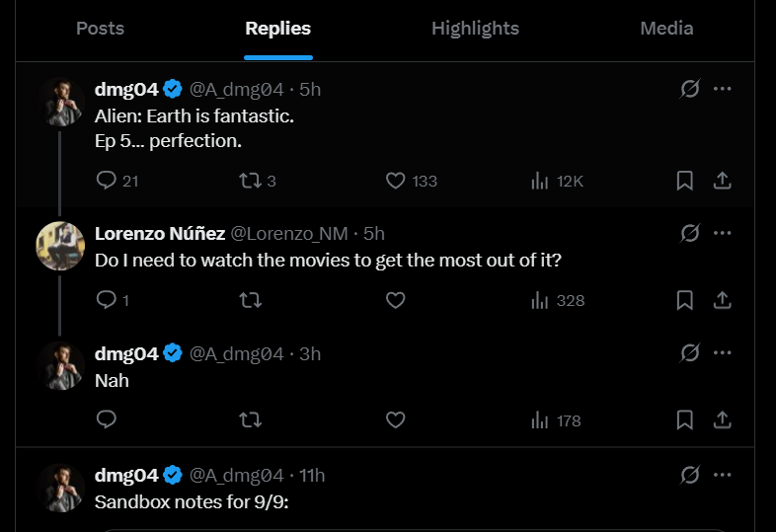Viewport: 776px width, 532px height.
Task: Open Grok icon on Lorenzo's reply
Action: 690,233
